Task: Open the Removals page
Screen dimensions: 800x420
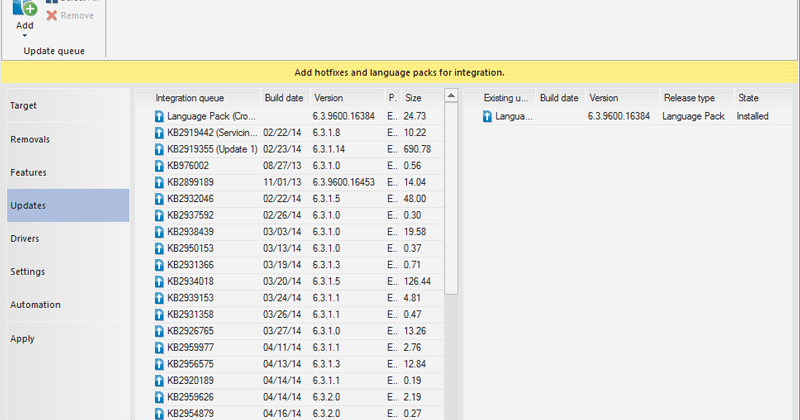Action: 68,139
